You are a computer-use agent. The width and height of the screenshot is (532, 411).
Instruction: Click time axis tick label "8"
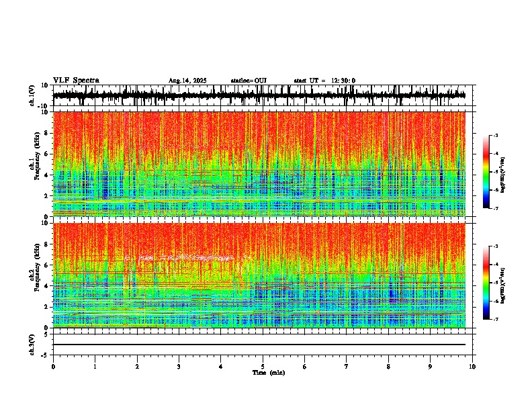click(x=388, y=367)
